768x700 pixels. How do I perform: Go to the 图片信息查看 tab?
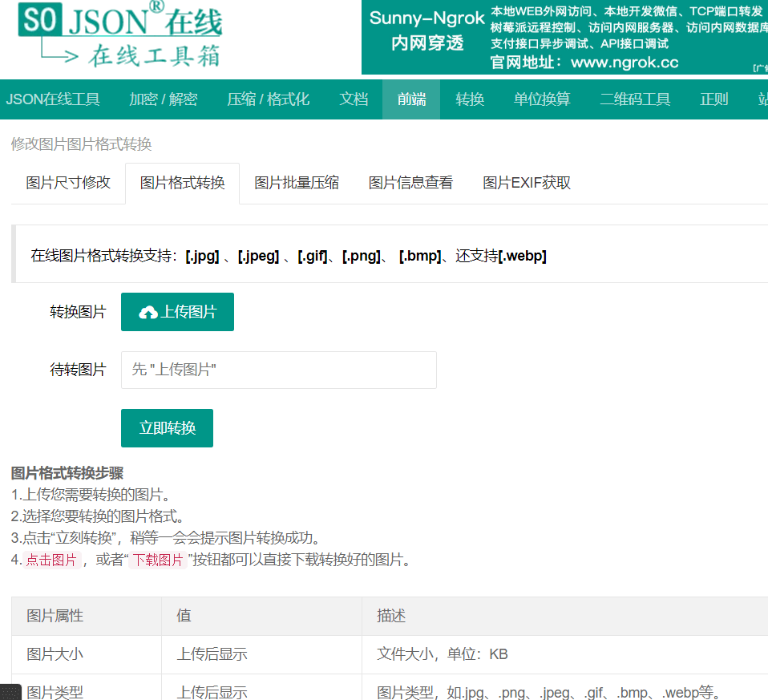click(x=410, y=183)
